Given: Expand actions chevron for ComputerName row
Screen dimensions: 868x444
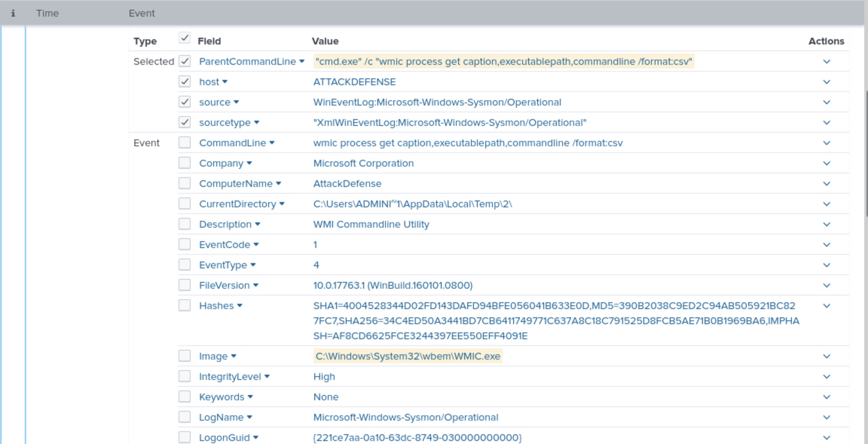Looking at the screenshot, I should point(827,184).
